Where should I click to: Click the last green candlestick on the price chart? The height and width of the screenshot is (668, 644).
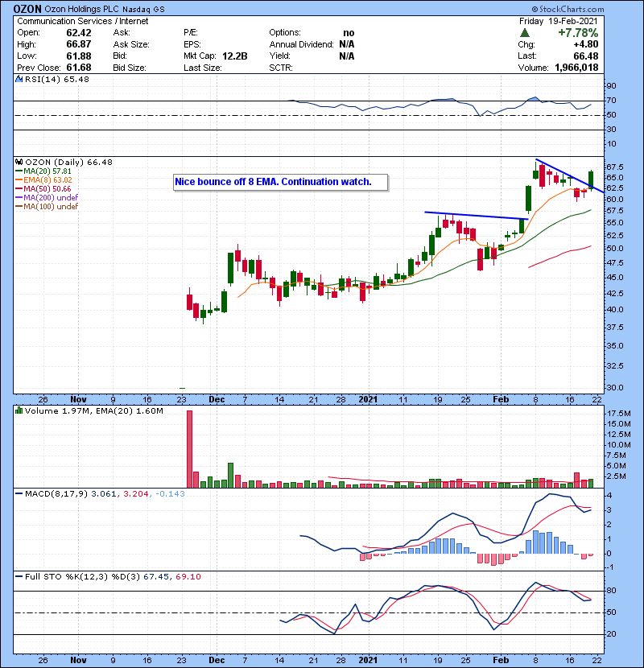click(x=591, y=179)
